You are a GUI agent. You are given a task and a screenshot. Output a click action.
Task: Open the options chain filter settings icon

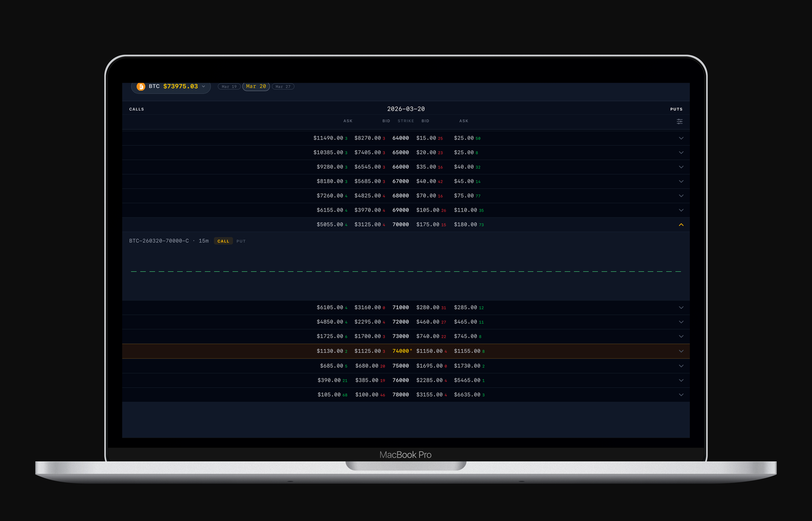point(680,121)
